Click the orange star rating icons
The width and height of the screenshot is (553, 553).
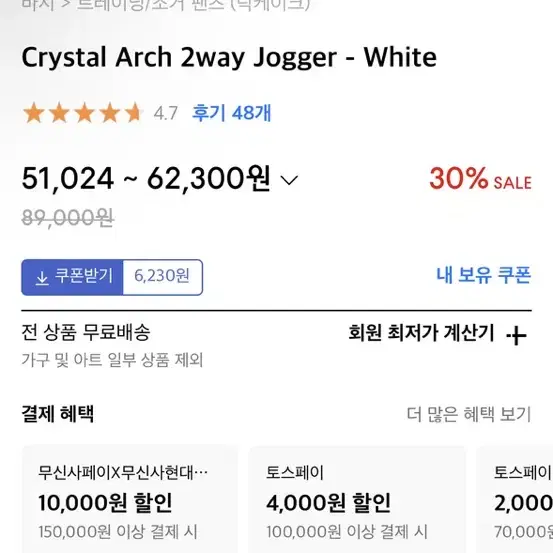83,113
